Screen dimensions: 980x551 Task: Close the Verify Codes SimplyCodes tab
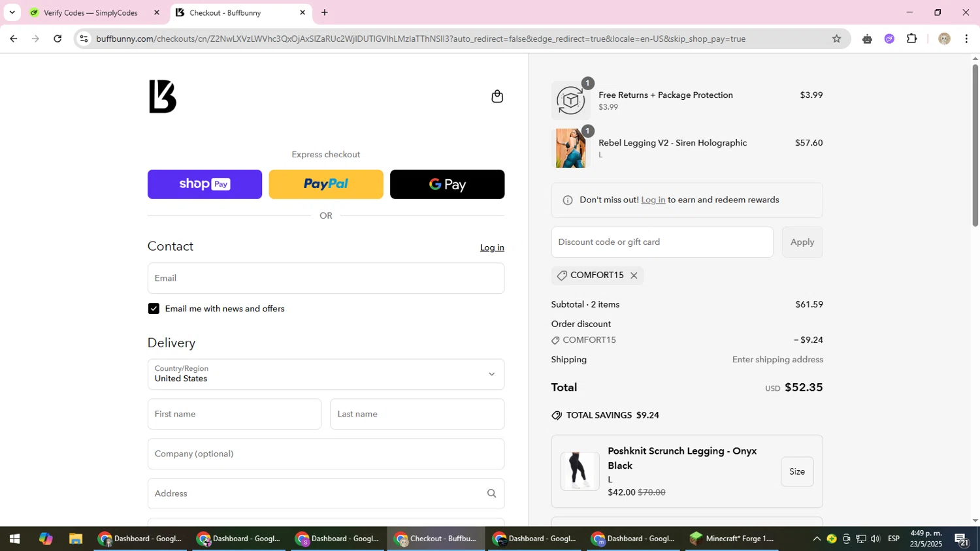[x=156, y=12]
